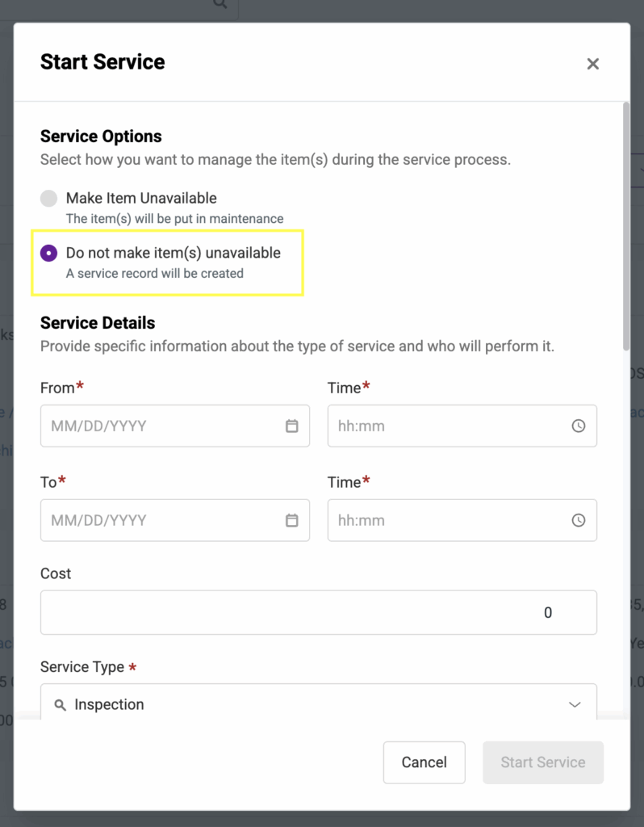The width and height of the screenshot is (644, 827).
Task: Expand the Service Type chevron arrow
Action: (575, 705)
